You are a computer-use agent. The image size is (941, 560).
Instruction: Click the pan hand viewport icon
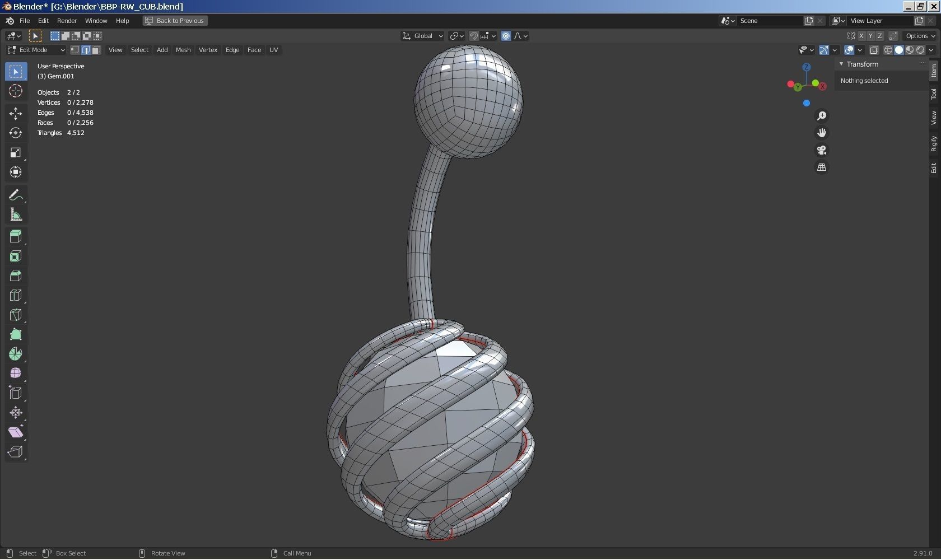(822, 133)
